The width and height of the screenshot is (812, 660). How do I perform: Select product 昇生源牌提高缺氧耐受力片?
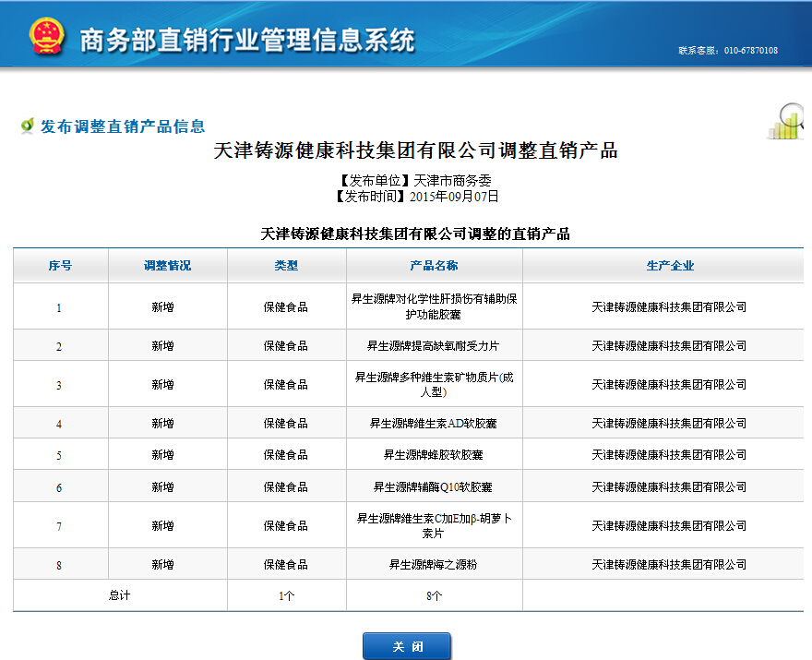click(x=434, y=346)
